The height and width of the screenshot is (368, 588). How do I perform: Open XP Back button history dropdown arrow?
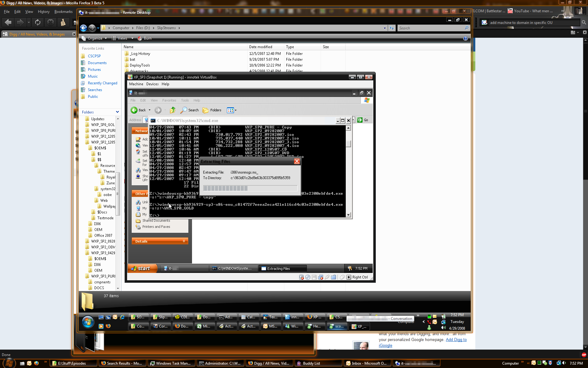point(149,110)
